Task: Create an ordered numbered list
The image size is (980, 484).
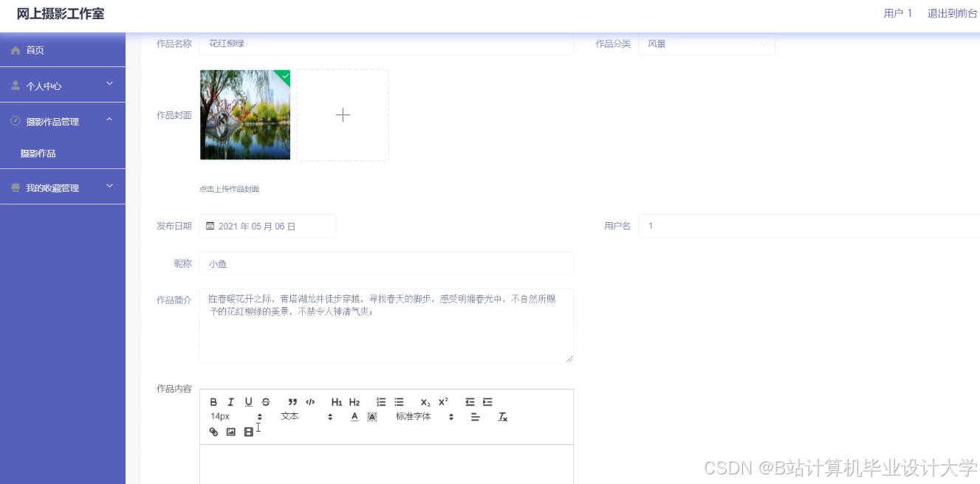Action: pyautogui.click(x=381, y=402)
